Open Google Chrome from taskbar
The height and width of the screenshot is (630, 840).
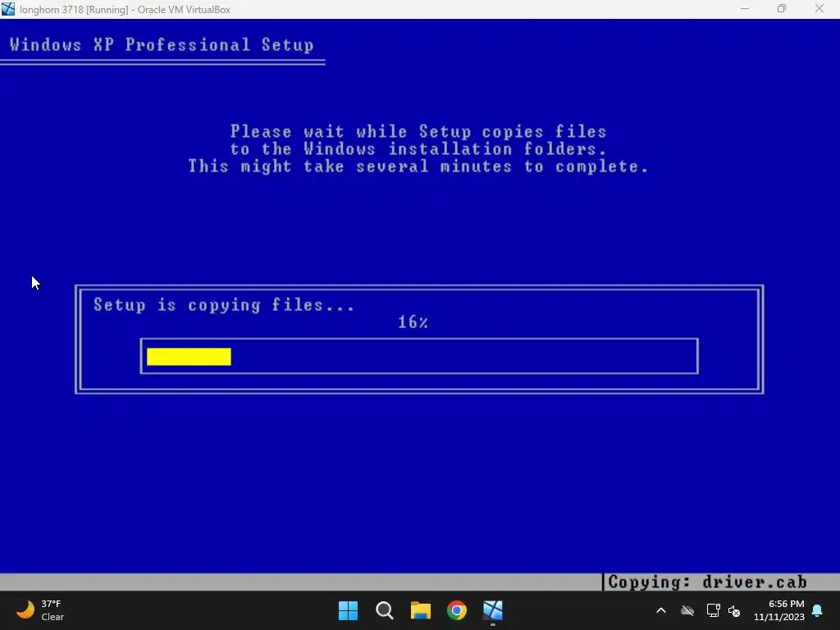pyautogui.click(x=457, y=610)
